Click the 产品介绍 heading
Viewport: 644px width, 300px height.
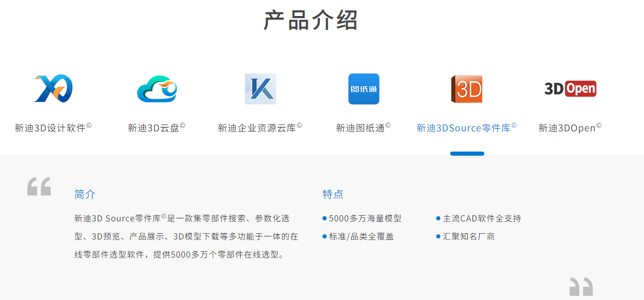311,20
